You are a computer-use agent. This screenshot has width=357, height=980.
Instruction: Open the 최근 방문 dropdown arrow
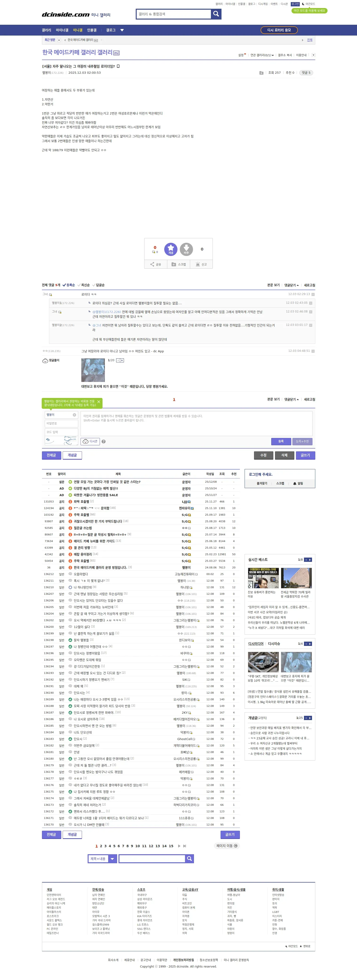(59, 40)
